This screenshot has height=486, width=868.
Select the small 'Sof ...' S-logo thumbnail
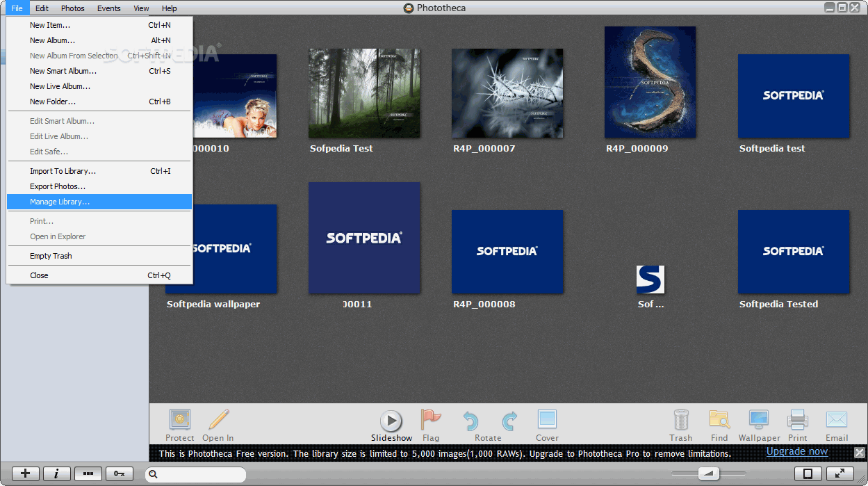pyautogui.click(x=650, y=280)
